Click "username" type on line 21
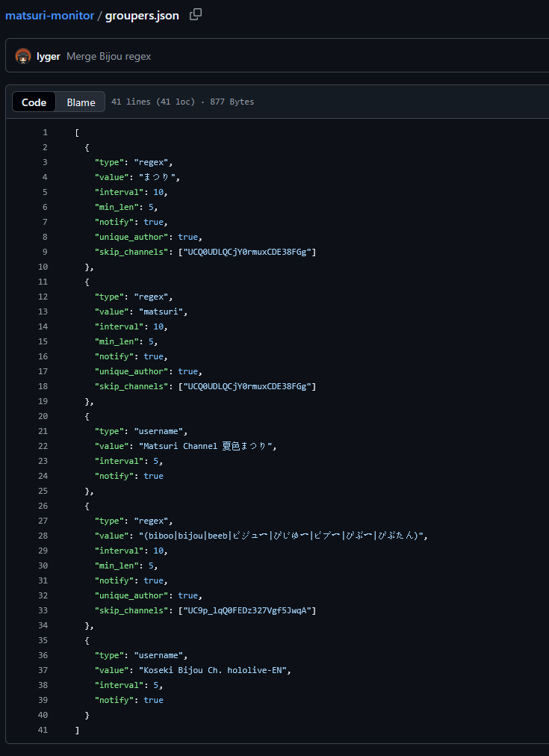 coord(158,431)
